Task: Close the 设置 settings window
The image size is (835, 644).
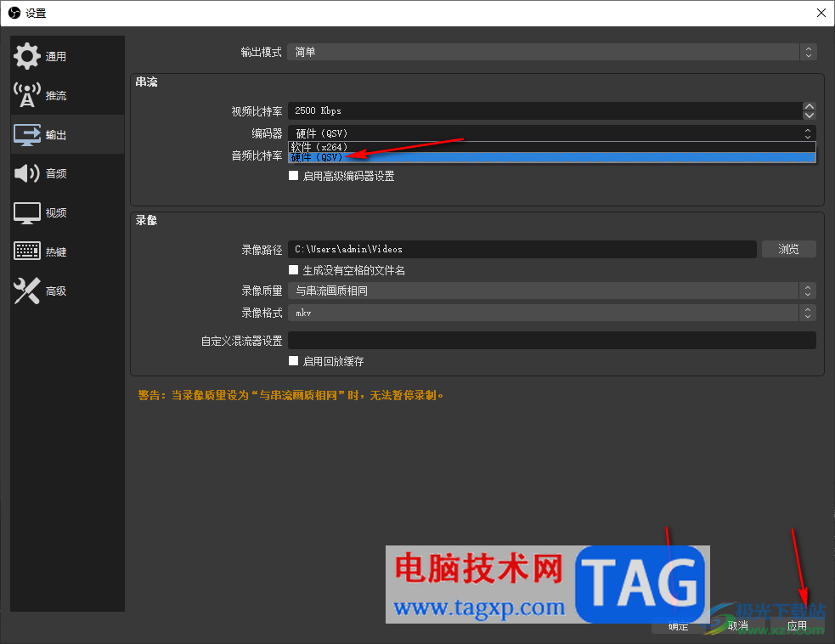Action: click(x=821, y=13)
